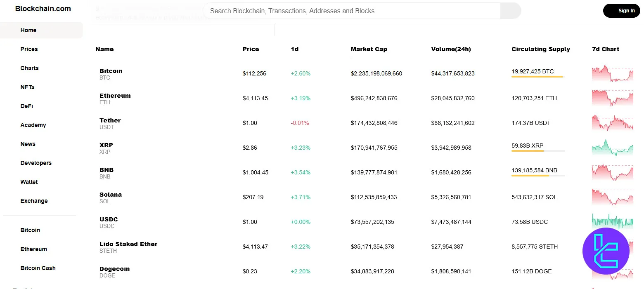
Task: Sort the table by Market Cap
Action: 369,49
